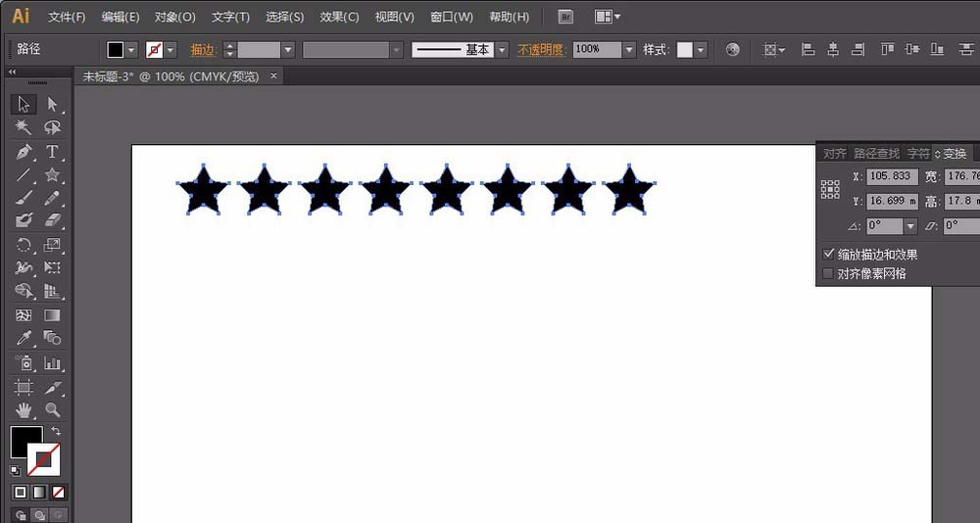Open the 基本 brush definition dropdown
This screenshot has width=980, height=523.
click(x=502, y=50)
